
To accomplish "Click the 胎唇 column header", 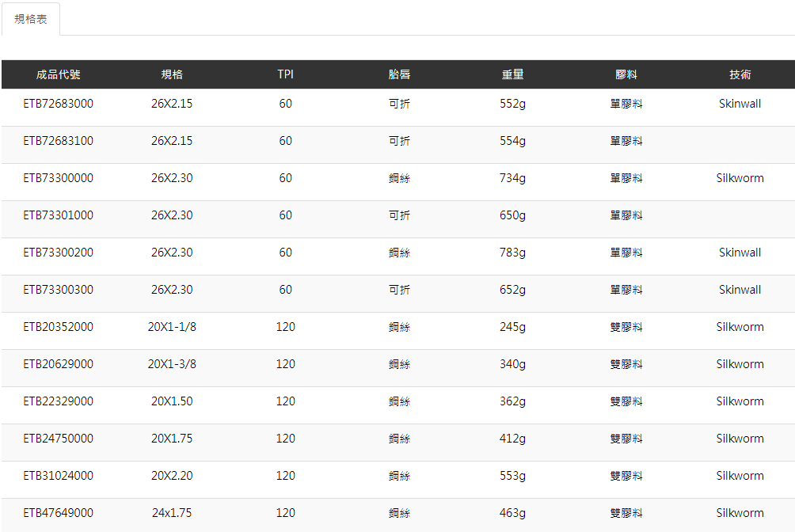I will click(399, 74).
